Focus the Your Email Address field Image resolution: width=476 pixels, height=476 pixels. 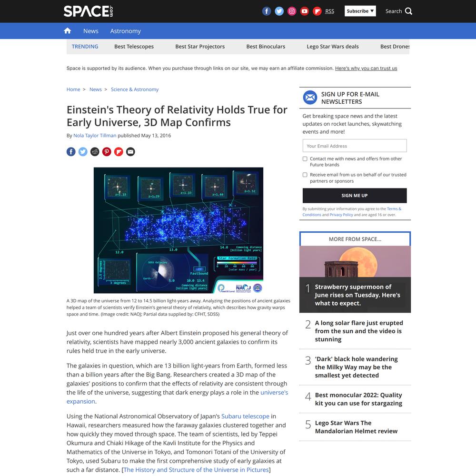(x=355, y=146)
